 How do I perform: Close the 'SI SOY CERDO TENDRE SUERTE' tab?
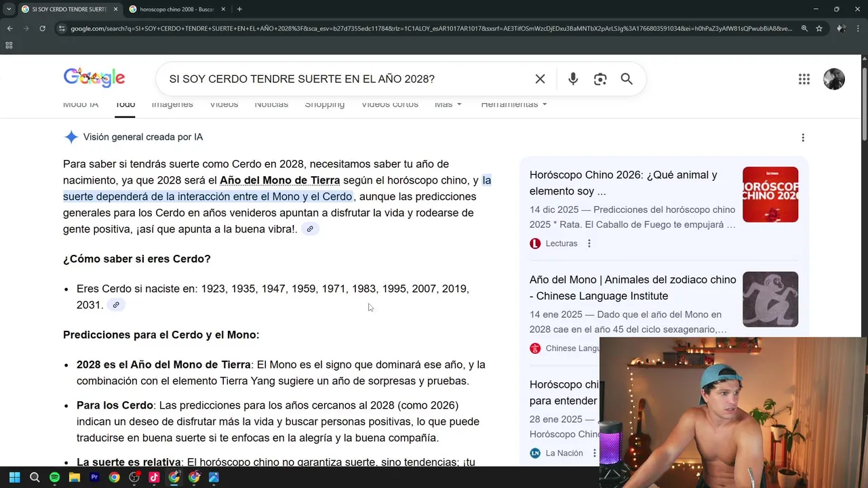tap(115, 9)
